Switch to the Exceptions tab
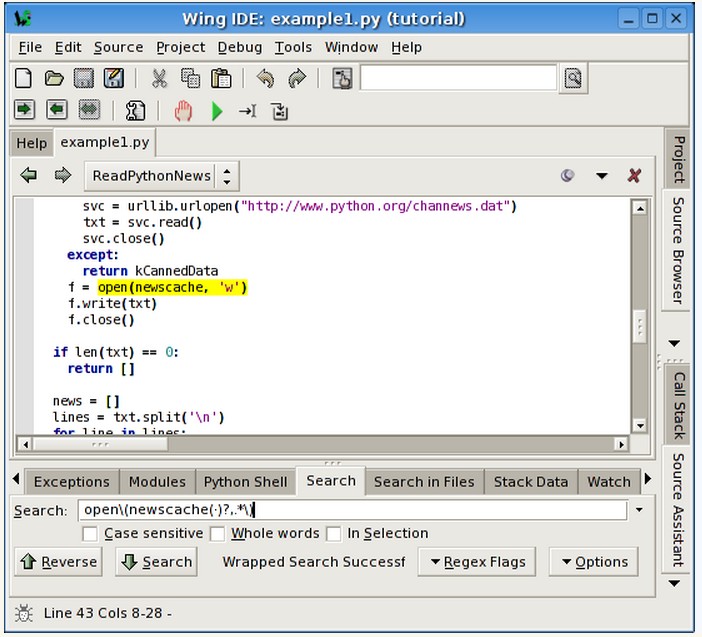This screenshot has height=637, width=702. click(x=72, y=482)
